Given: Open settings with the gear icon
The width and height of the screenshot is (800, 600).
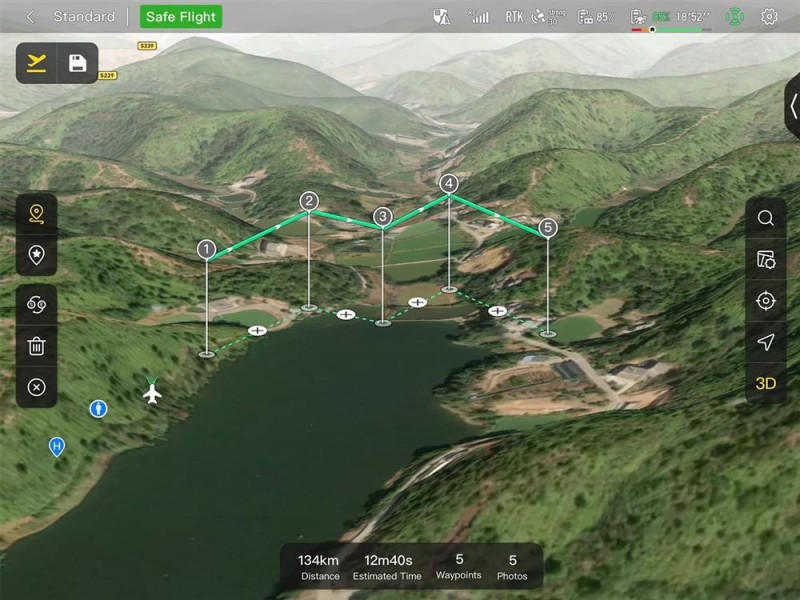Looking at the screenshot, I should [x=769, y=17].
